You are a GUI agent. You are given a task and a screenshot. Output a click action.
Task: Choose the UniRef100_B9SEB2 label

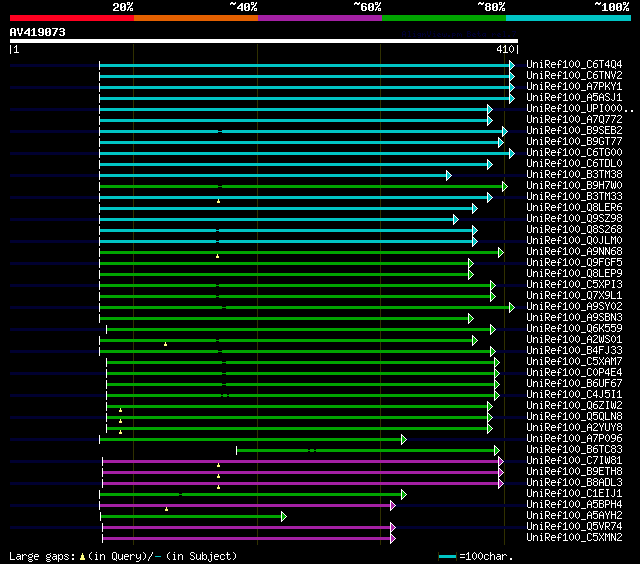tap(574, 131)
